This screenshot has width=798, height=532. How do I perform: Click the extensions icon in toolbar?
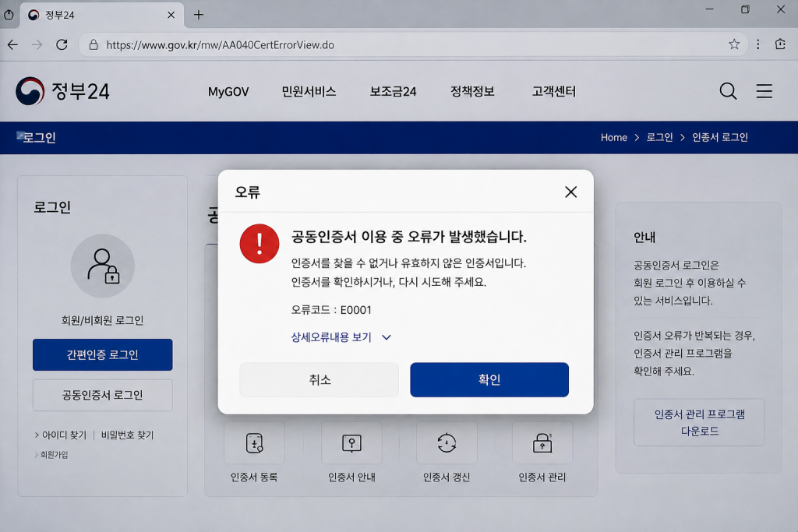(780, 44)
